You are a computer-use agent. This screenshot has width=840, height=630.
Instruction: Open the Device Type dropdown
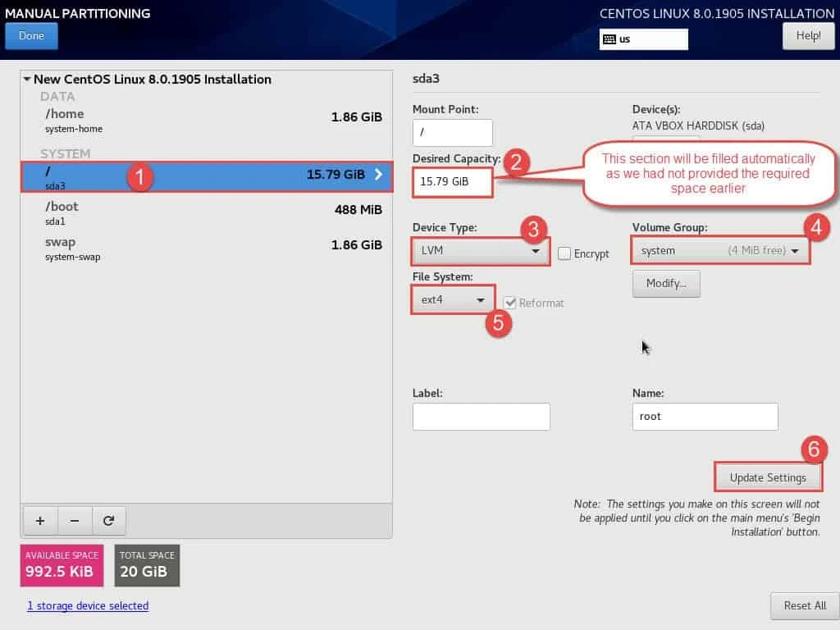tap(480, 249)
